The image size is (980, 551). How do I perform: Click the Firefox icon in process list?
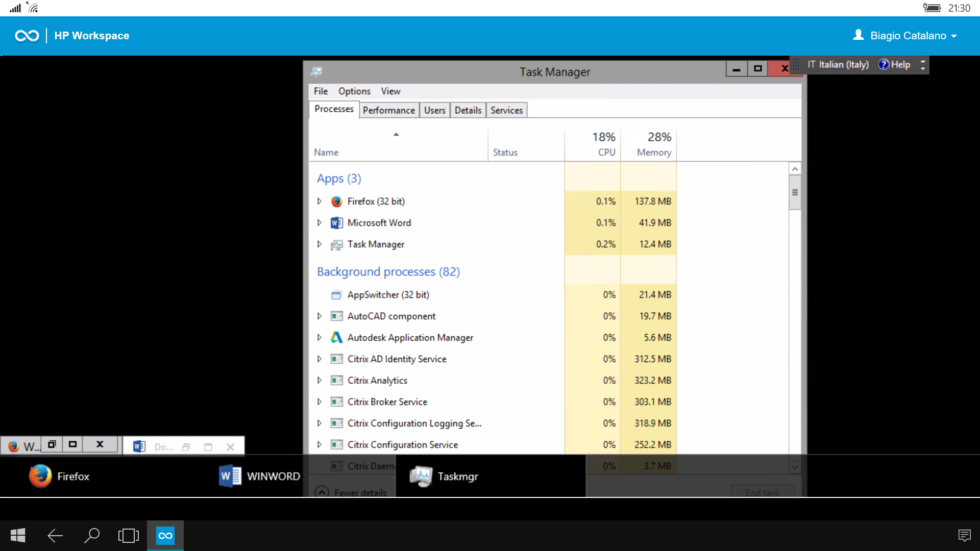tap(336, 202)
